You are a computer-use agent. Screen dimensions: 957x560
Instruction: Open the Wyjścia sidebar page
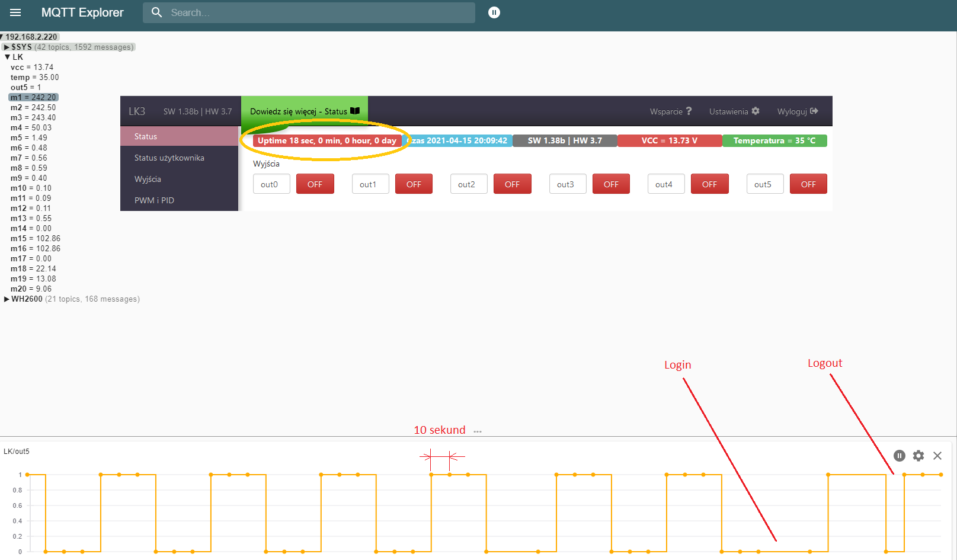148,179
